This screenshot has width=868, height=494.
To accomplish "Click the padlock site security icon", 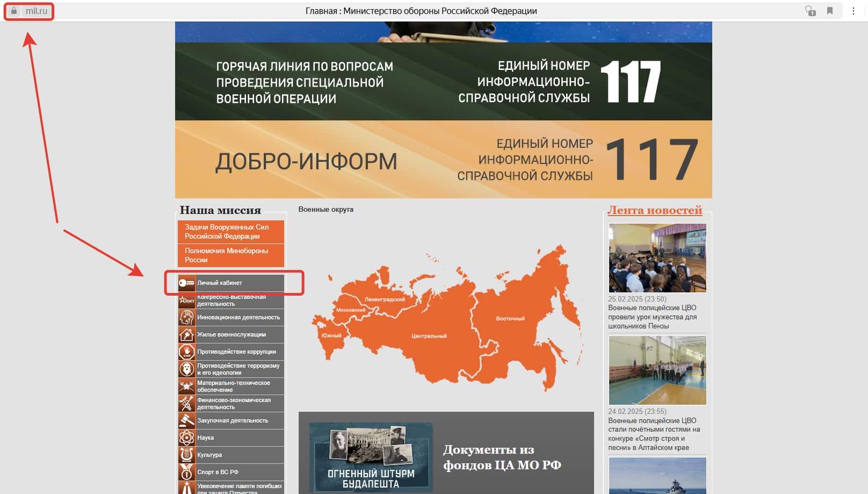I will point(14,11).
